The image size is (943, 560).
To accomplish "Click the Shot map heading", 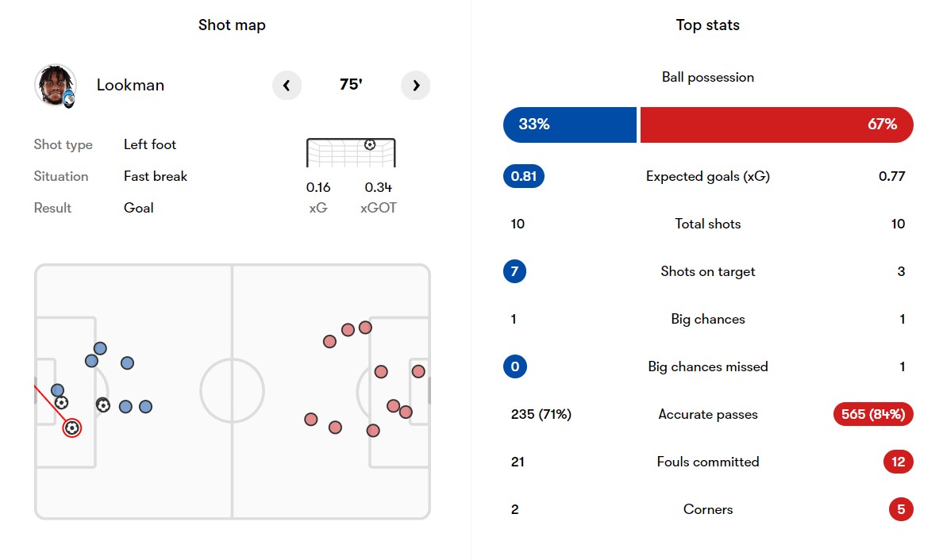I will point(232,25).
